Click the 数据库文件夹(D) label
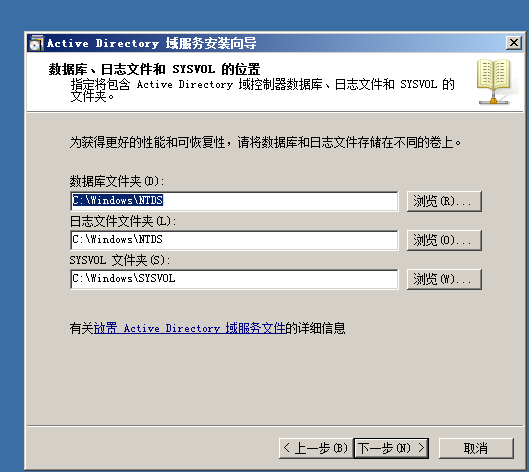Screen dimensions: 529x472 click(117, 182)
